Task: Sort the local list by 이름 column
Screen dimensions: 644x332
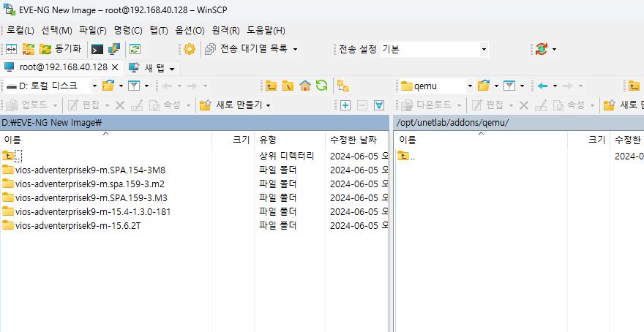Action: point(105,140)
